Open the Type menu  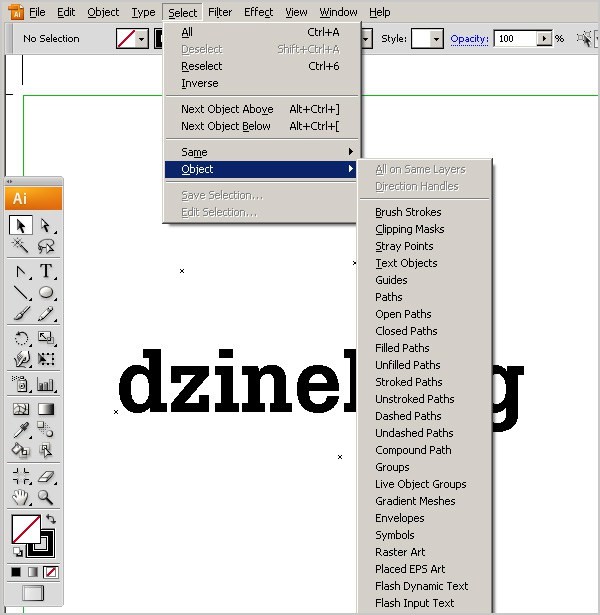143,13
